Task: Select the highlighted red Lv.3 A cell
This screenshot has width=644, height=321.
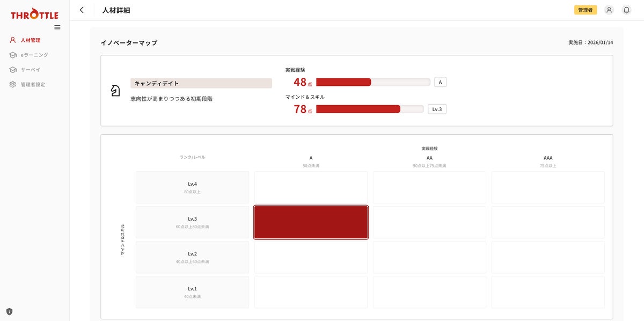Action: (x=311, y=222)
